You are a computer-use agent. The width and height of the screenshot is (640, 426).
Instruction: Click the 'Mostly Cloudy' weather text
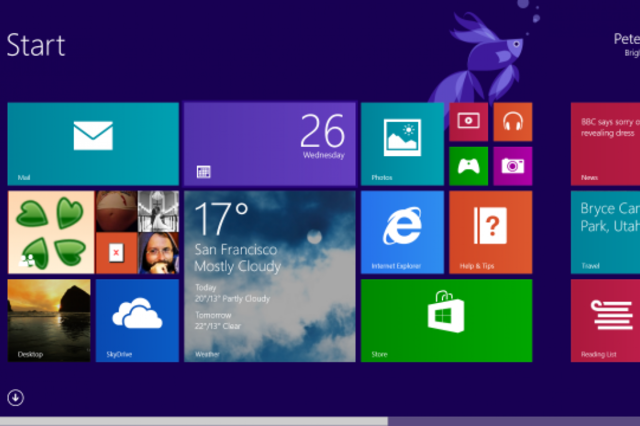point(238,266)
